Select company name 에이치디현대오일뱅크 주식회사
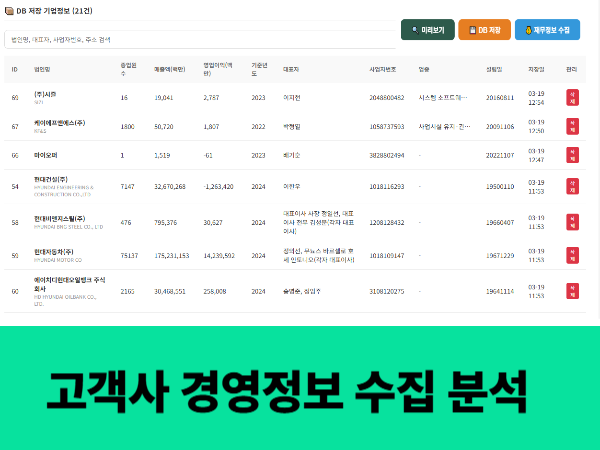The image size is (600, 450). (x=69, y=284)
